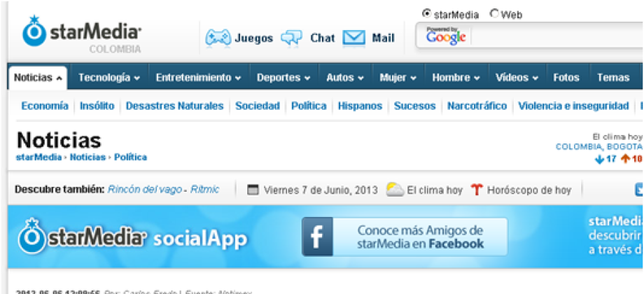644x294 pixels.
Task: Select the starMedia search radio button
Action: coord(426,14)
